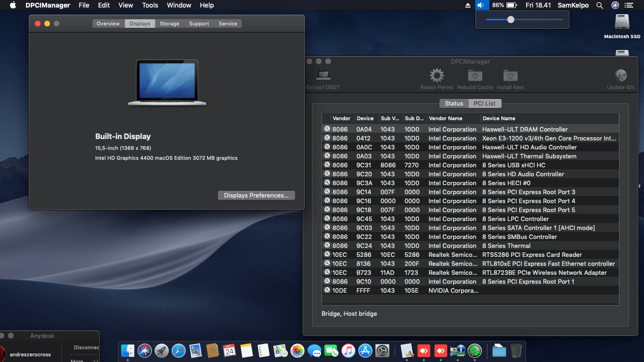Open Notification Center list icon

click(628, 5)
